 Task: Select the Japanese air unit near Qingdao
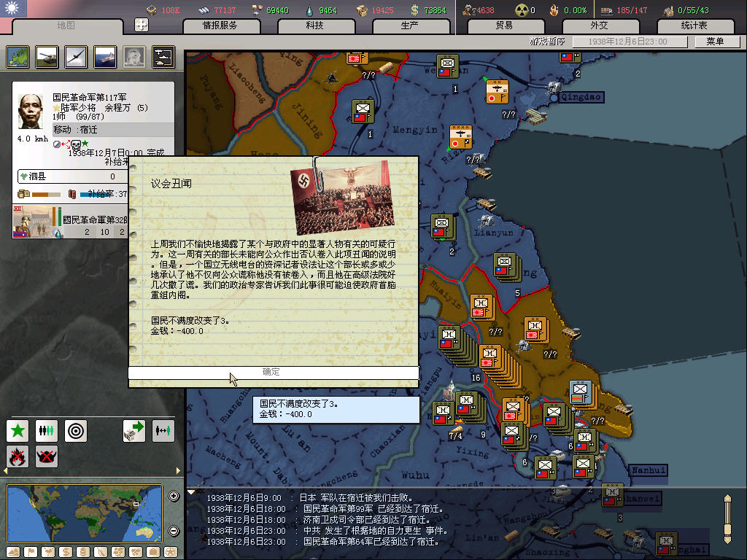(x=497, y=91)
